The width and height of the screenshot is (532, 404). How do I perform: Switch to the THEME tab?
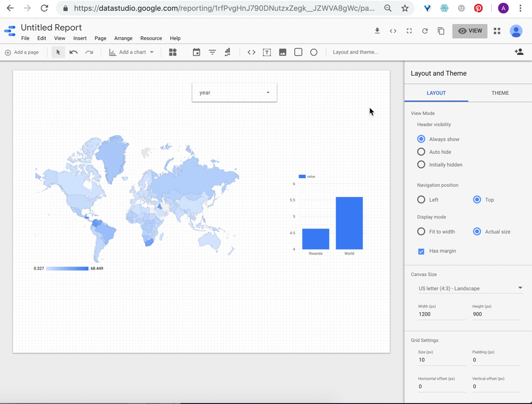(x=500, y=93)
